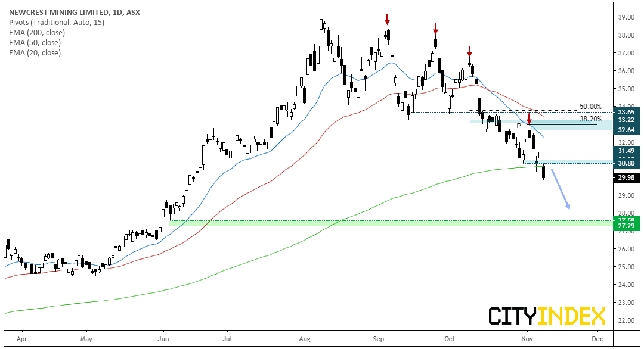
Task: Click the 32.64 price level label
Action: [626, 130]
